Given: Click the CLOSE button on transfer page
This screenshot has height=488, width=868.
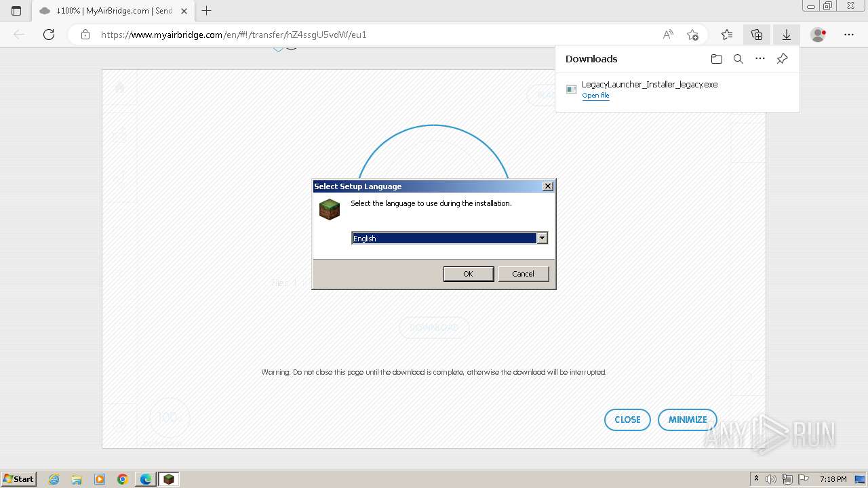Looking at the screenshot, I should click(627, 420).
